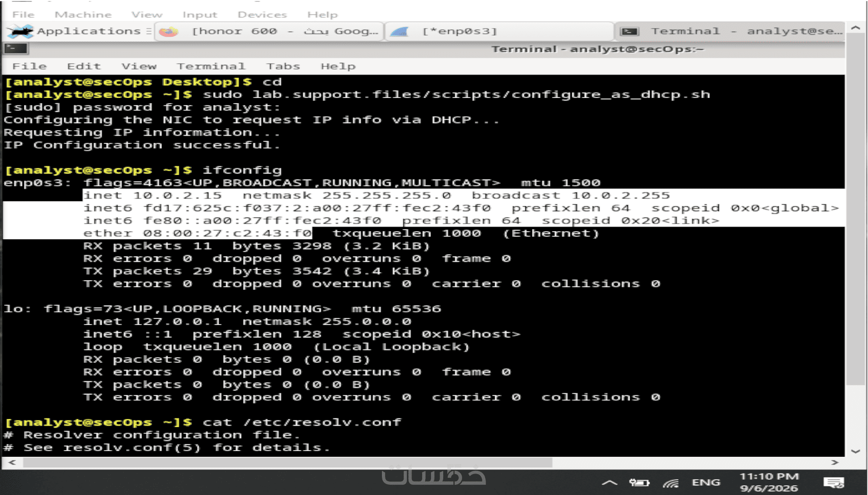Click the Firefox icon in the taskbar
The image size is (868, 495).
(168, 32)
